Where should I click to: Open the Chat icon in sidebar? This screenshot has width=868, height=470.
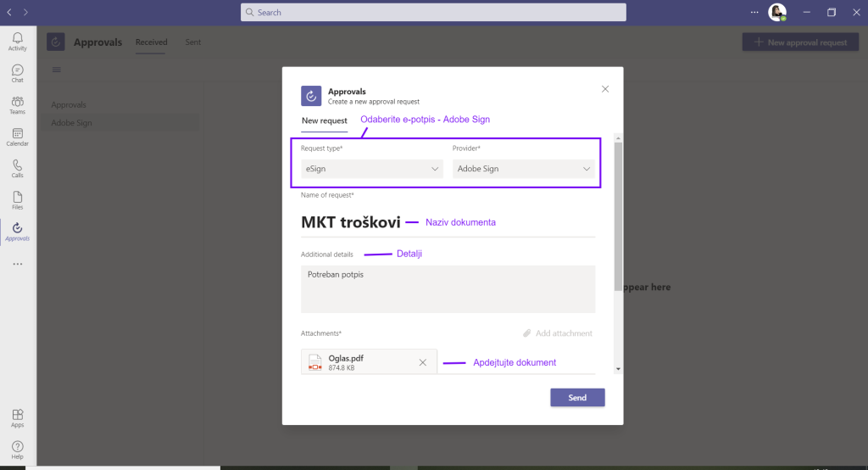click(x=17, y=73)
